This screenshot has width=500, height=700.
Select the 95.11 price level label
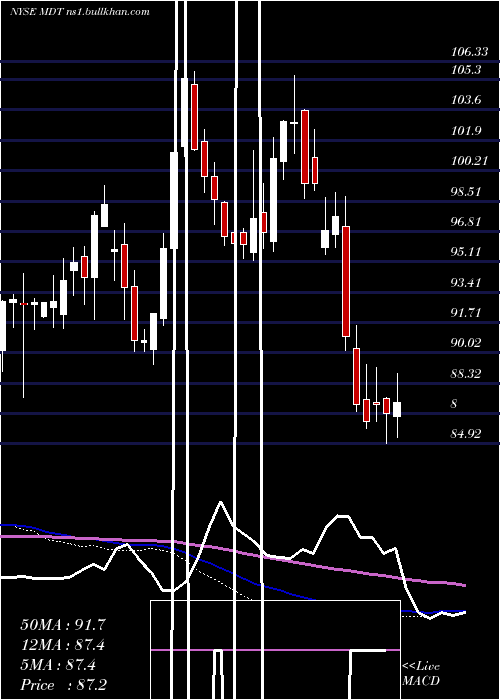pyautogui.click(x=466, y=252)
